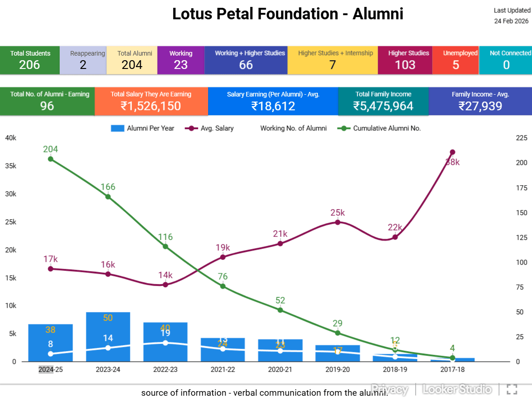Select the Reappearing scorecard
Screen dimensions: 532x398
coord(83,60)
